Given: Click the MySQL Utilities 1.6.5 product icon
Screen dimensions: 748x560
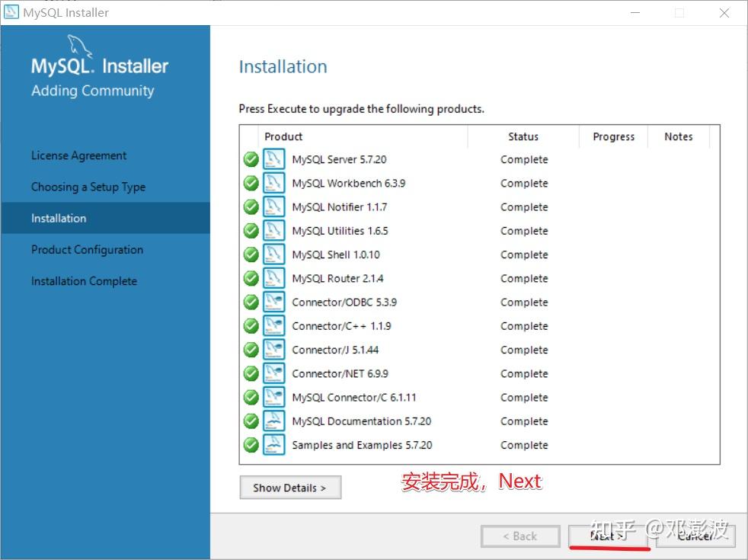Looking at the screenshot, I should pos(273,230).
